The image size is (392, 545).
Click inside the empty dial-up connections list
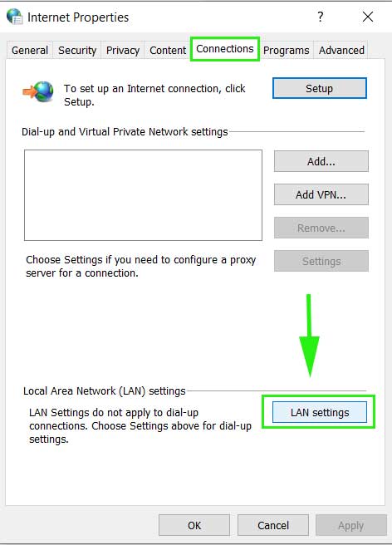pyautogui.click(x=143, y=195)
